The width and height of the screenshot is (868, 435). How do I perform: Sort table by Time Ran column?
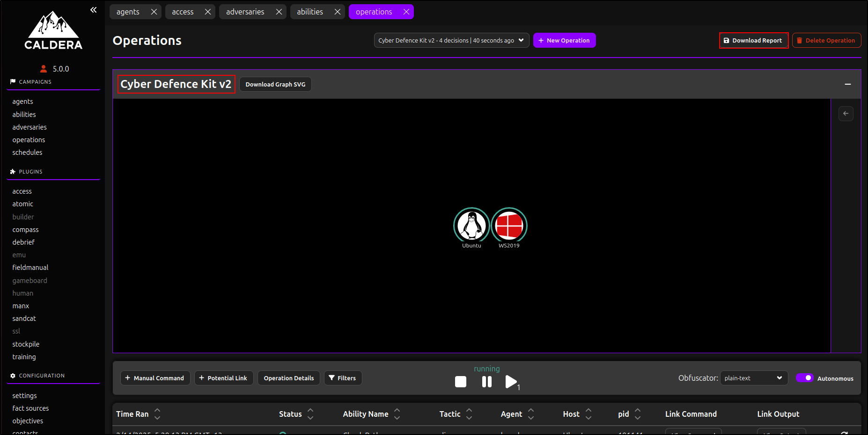[x=157, y=414]
